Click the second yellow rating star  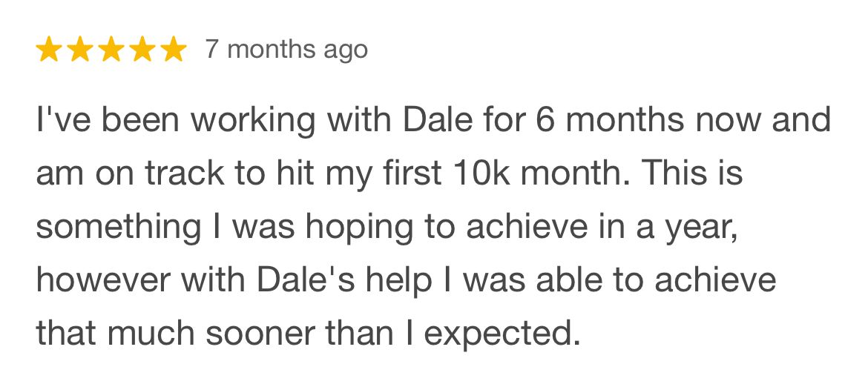(81, 50)
